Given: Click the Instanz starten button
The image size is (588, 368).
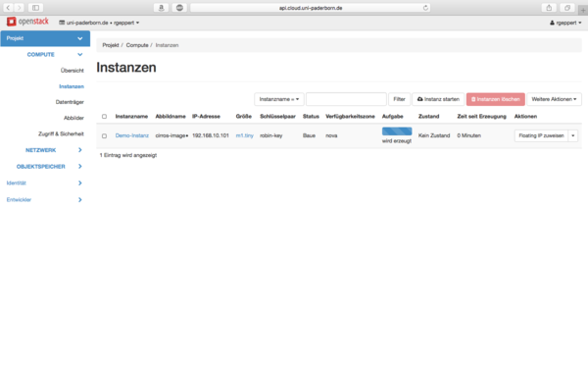Looking at the screenshot, I should pos(438,99).
